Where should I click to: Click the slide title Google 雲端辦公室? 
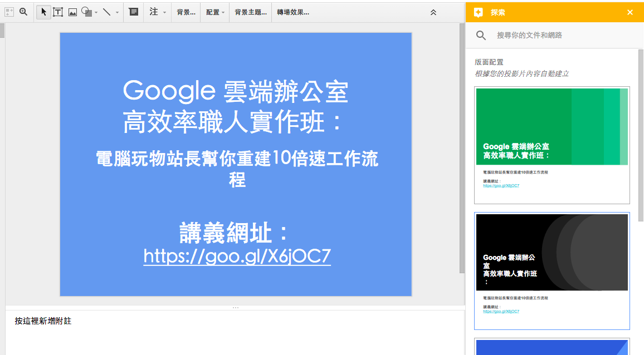(236, 91)
